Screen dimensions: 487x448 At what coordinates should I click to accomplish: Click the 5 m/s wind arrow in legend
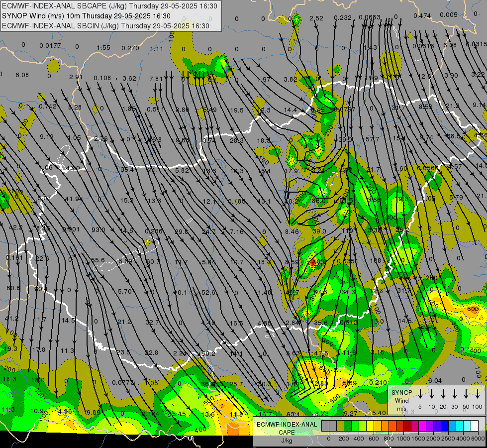pos(420,394)
